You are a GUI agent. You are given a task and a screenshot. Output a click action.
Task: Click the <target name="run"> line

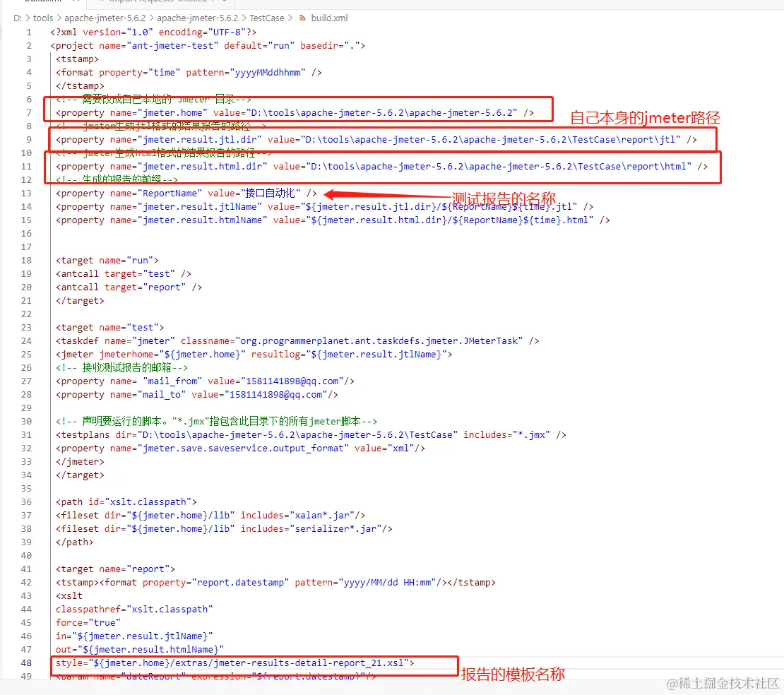click(x=107, y=261)
